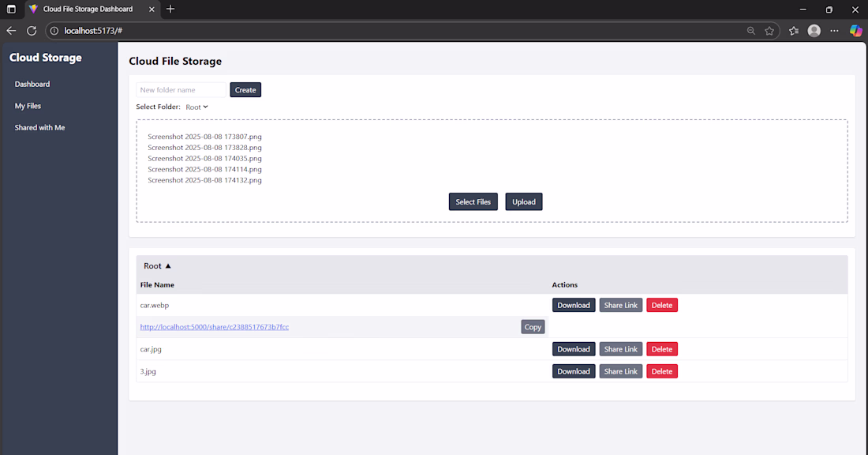Screen dimensions: 868x455
Task: Open Shared with Me in sidebar
Action: (x=40, y=127)
